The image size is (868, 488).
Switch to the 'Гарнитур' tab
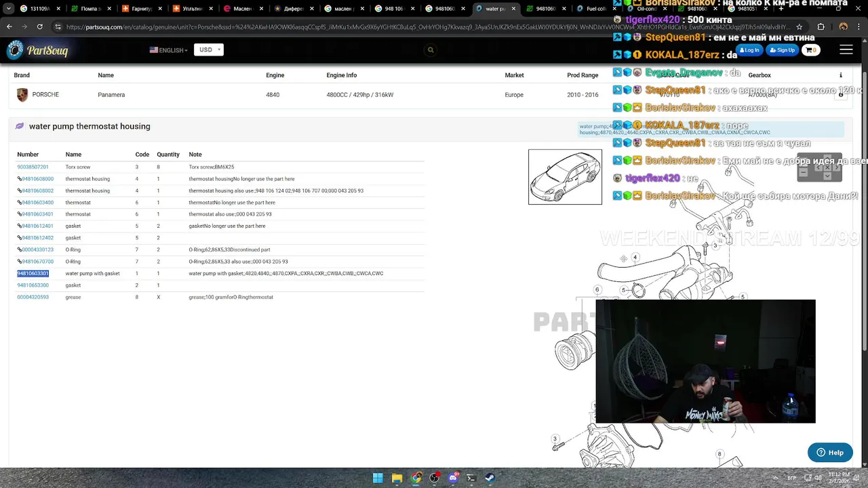pos(140,9)
